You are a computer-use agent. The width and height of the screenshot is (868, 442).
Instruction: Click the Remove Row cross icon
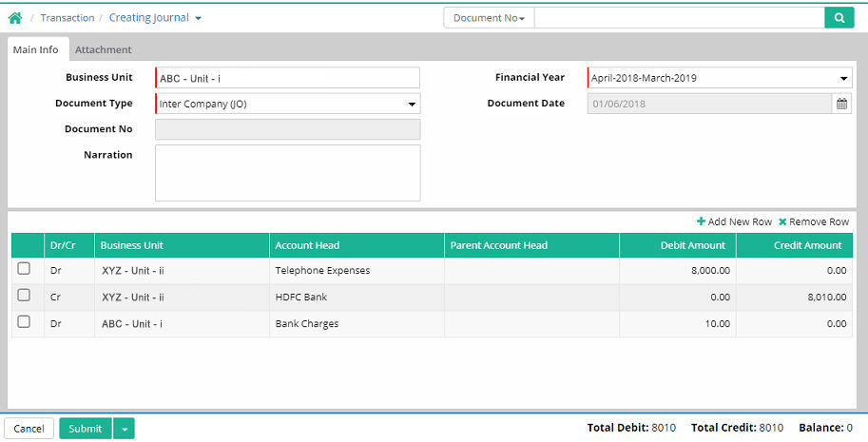(782, 221)
